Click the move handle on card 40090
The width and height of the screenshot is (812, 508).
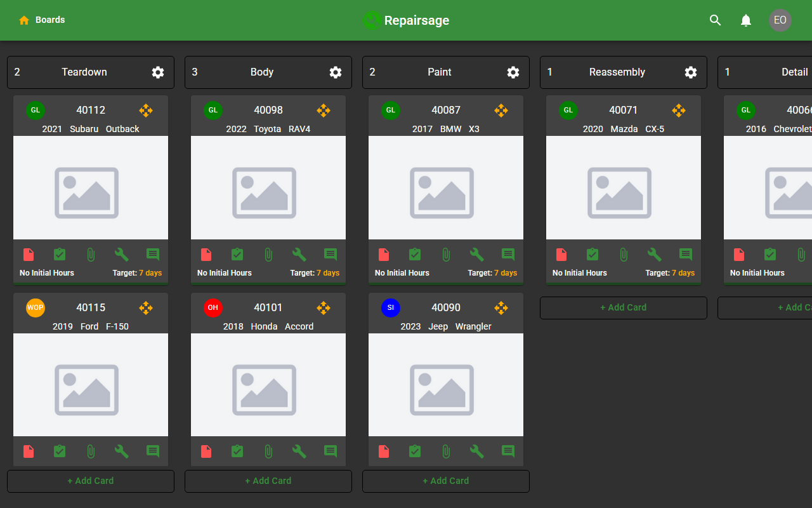[501, 308]
